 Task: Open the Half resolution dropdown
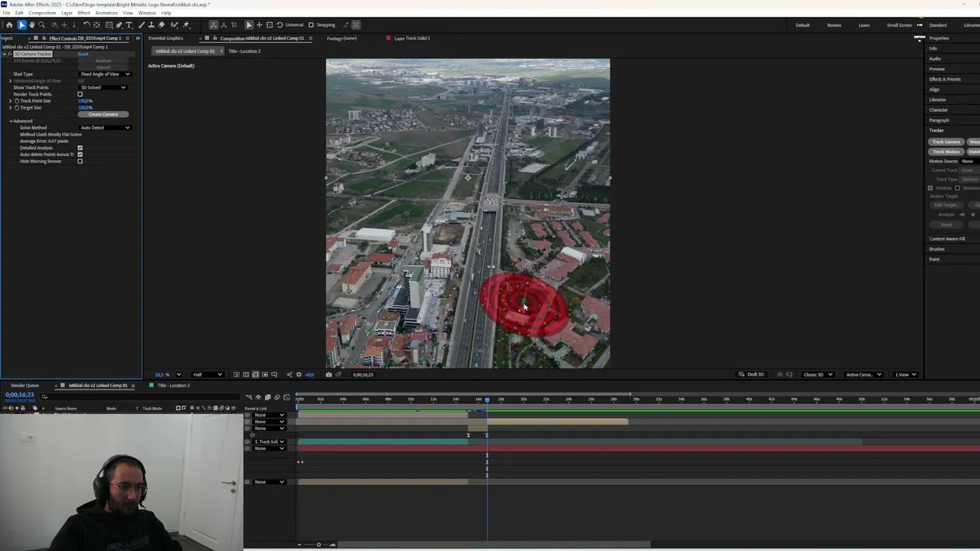click(x=207, y=374)
